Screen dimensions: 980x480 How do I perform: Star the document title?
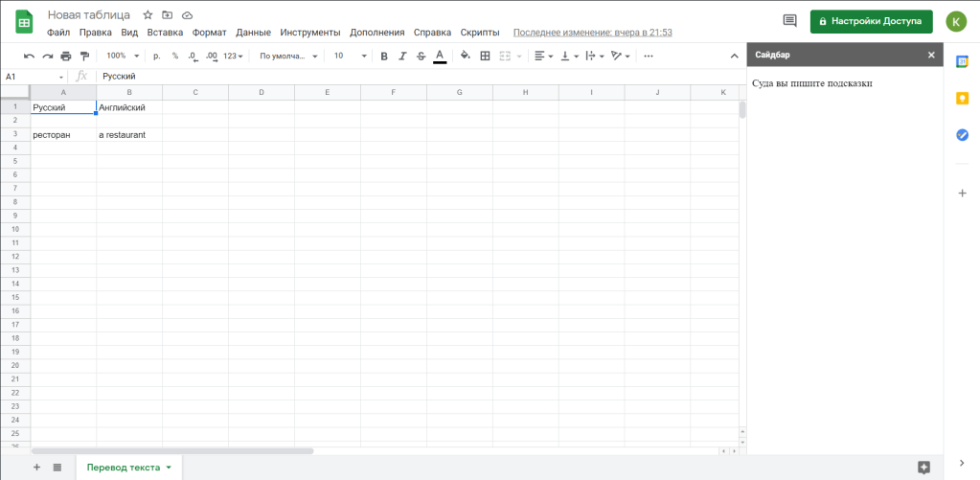coord(148,15)
